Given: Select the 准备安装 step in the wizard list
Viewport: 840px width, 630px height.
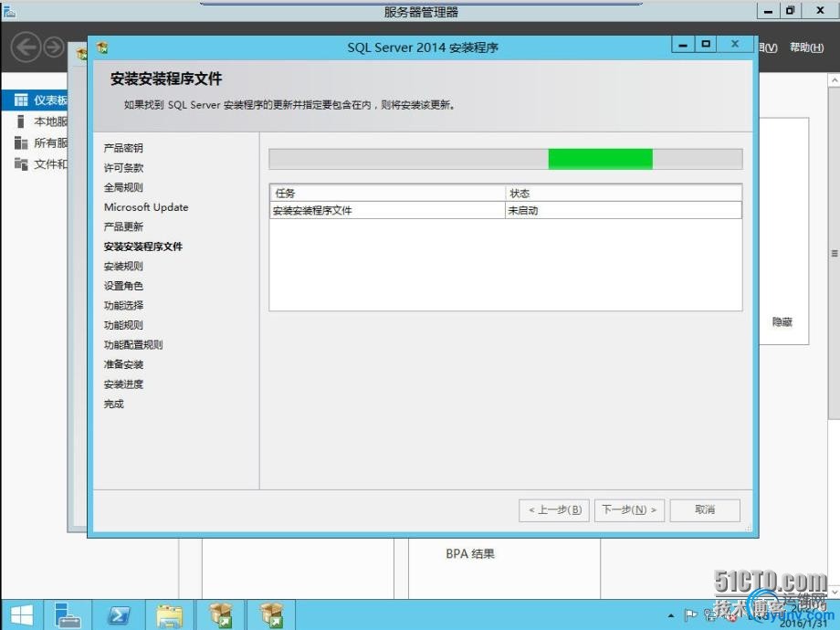Looking at the screenshot, I should 123,365.
